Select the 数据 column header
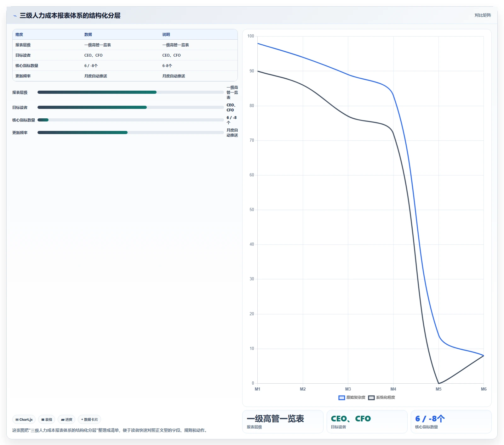The height and width of the screenshot is (445, 504). coord(88,35)
